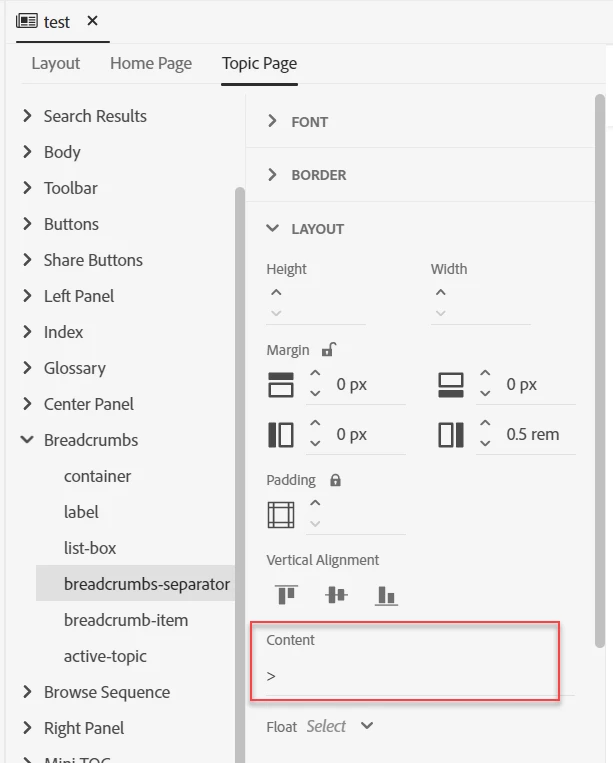
Task: Decrease the right margin 0.5 rem value
Action: click(485, 443)
